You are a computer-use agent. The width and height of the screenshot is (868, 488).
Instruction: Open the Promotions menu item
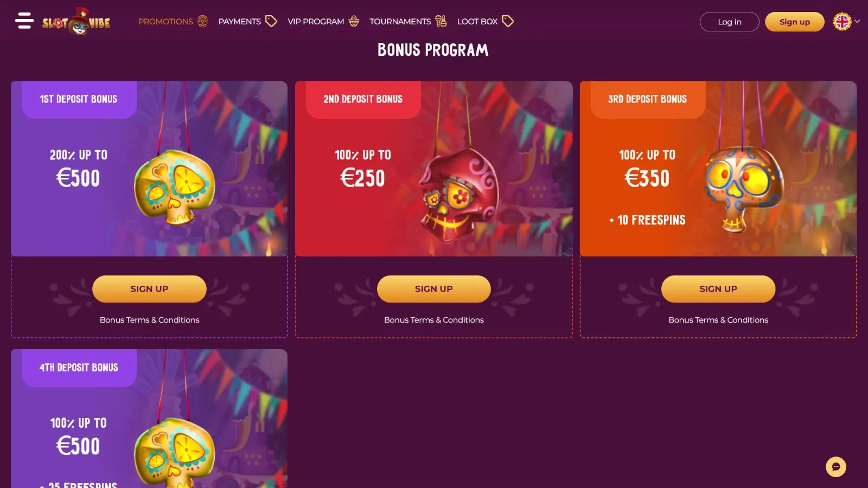pos(165,22)
